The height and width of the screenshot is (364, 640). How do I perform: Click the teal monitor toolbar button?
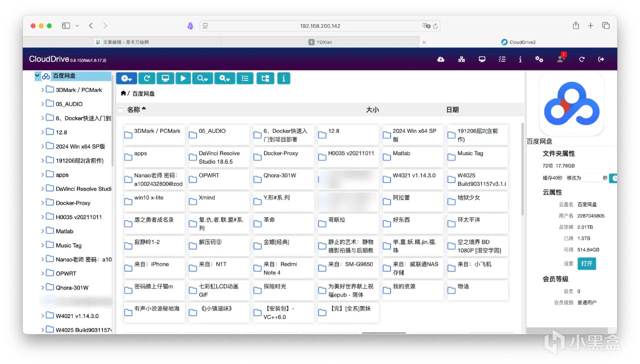[165, 78]
